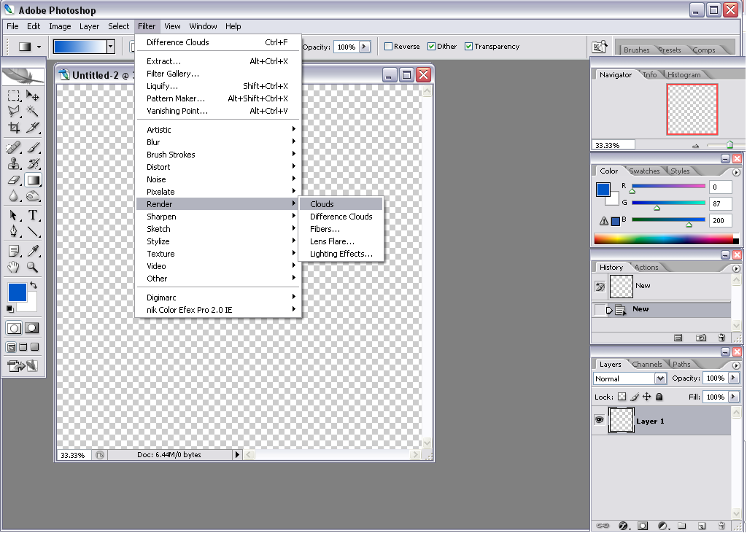This screenshot has width=747, height=560.
Task: Click the Navigator zoom slider handle
Action: (x=729, y=145)
